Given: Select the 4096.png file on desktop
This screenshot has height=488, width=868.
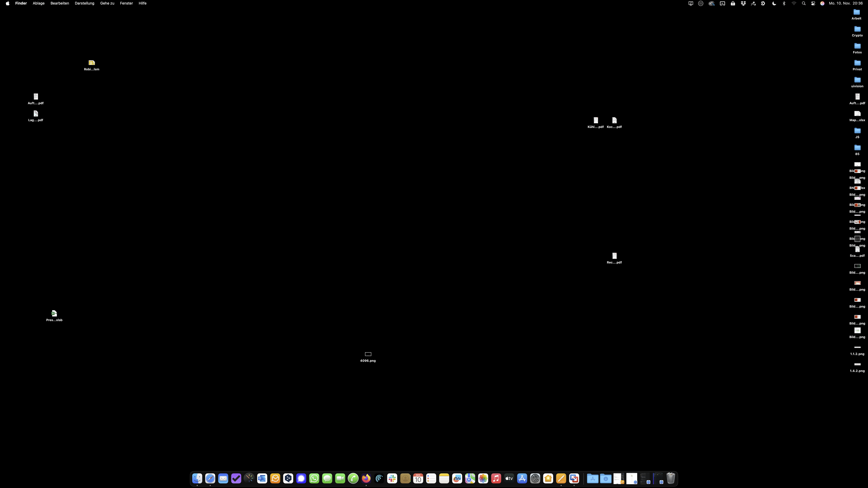Looking at the screenshot, I should click(368, 354).
